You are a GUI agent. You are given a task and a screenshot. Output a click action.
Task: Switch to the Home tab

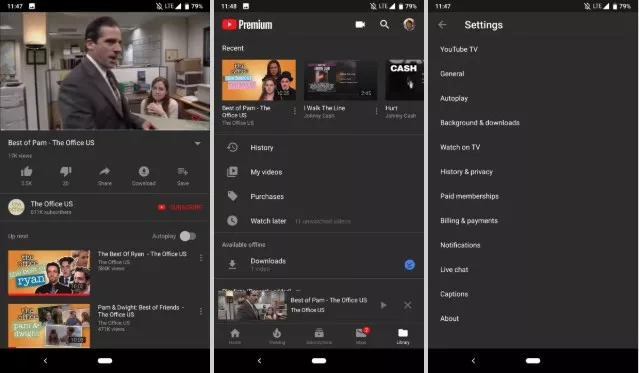click(235, 337)
